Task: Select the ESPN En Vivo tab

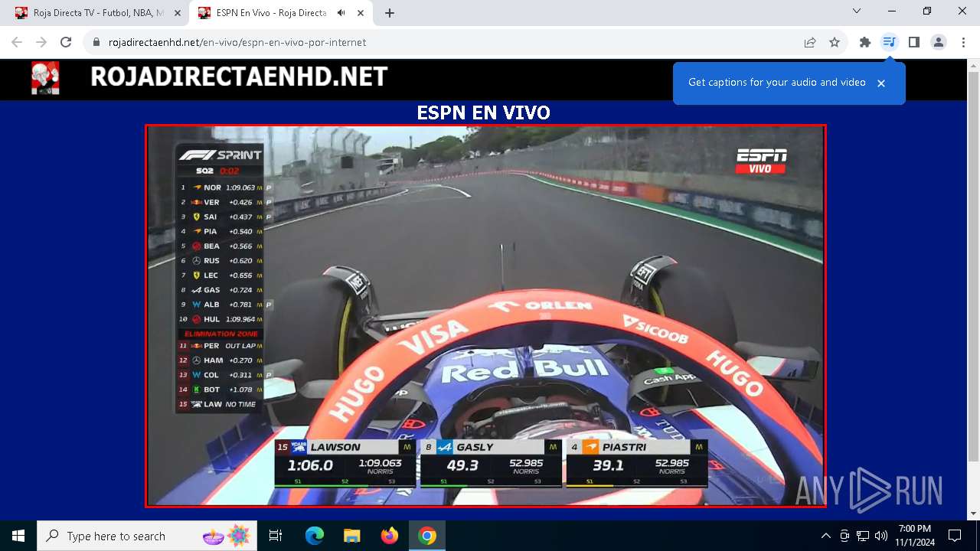Action: click(280, 13)
